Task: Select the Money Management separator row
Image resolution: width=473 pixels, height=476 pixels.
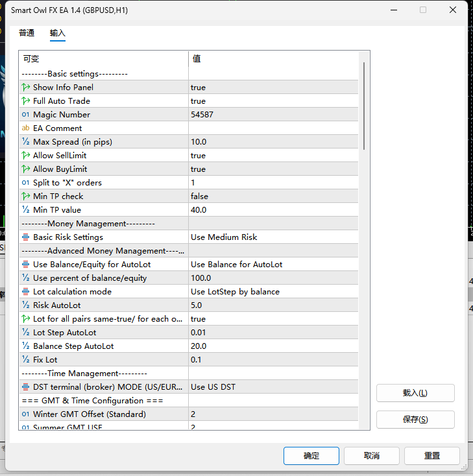Action: tap(189, 224)
